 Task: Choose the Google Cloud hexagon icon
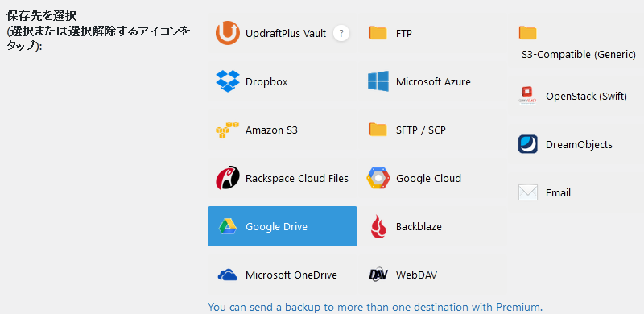pyautogui.click(x=378, y=178)
